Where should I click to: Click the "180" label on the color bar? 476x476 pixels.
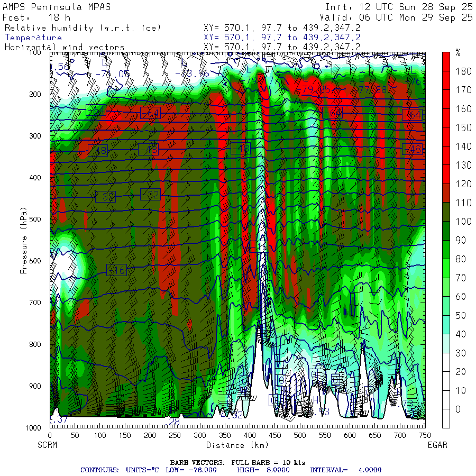(x=463, y=71)
